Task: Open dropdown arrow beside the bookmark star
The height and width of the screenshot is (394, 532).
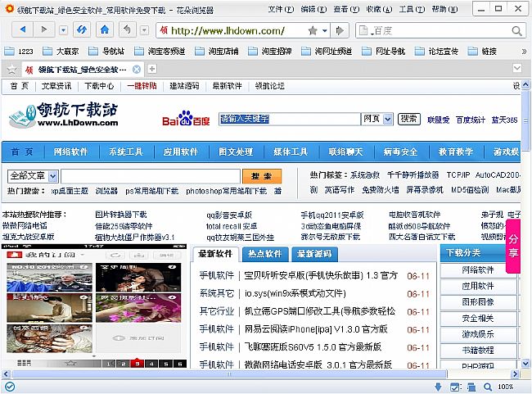Action: tap(325, 31)
